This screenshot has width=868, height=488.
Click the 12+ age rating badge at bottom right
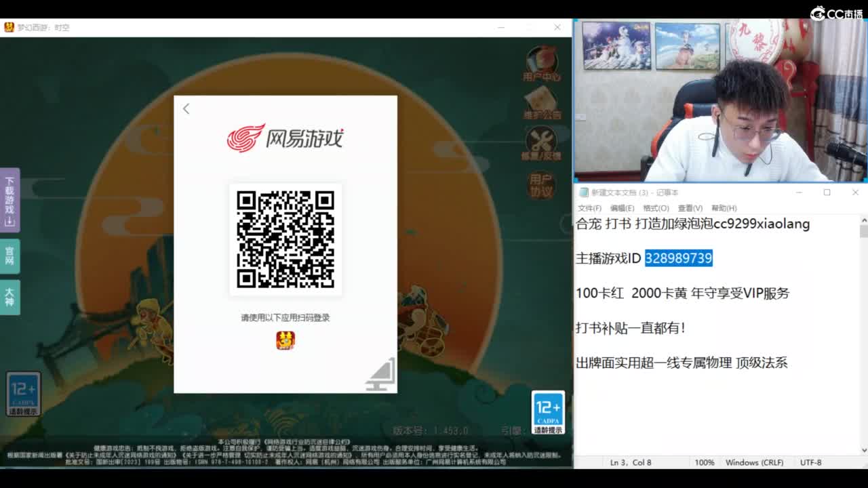548,413
